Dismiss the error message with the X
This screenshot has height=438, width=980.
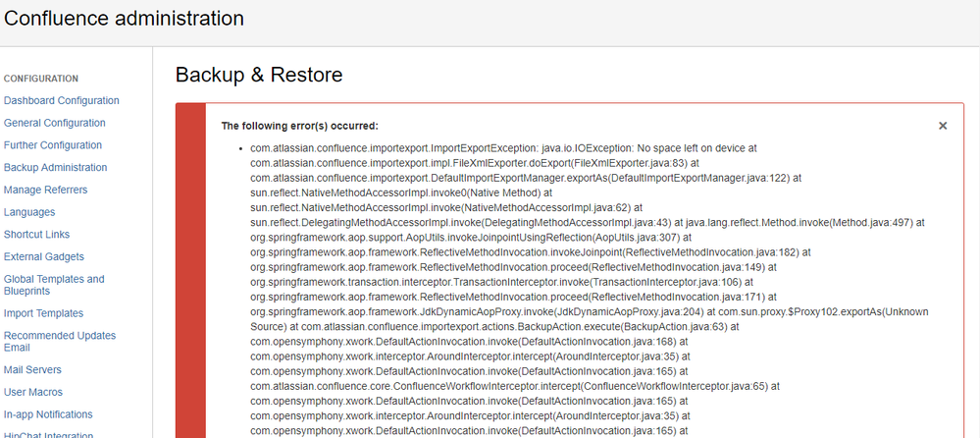(x=943, y=126)
